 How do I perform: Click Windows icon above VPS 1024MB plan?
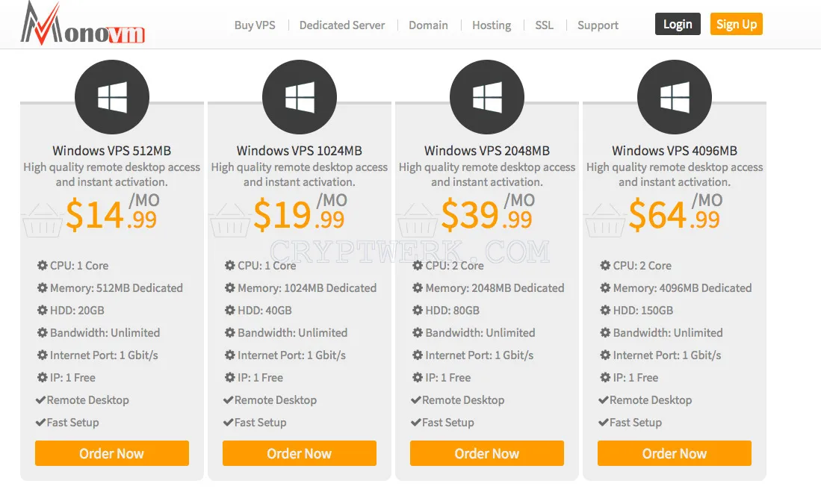click(x=300, y=97)
